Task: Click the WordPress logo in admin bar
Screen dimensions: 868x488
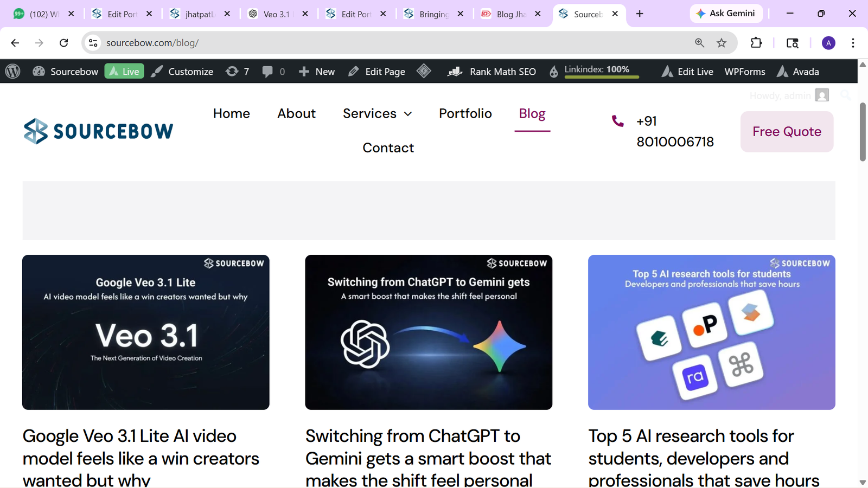Action: tap(12, 71)
